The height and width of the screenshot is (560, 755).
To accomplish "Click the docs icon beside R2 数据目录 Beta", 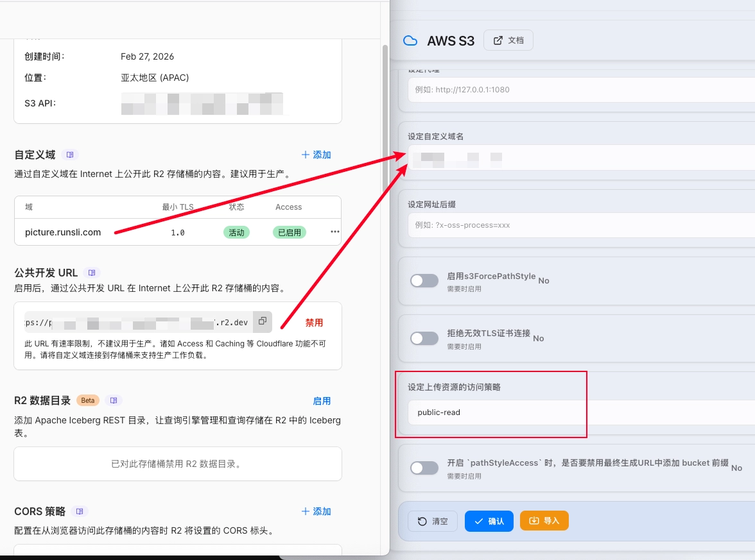I will coord(114,400).
